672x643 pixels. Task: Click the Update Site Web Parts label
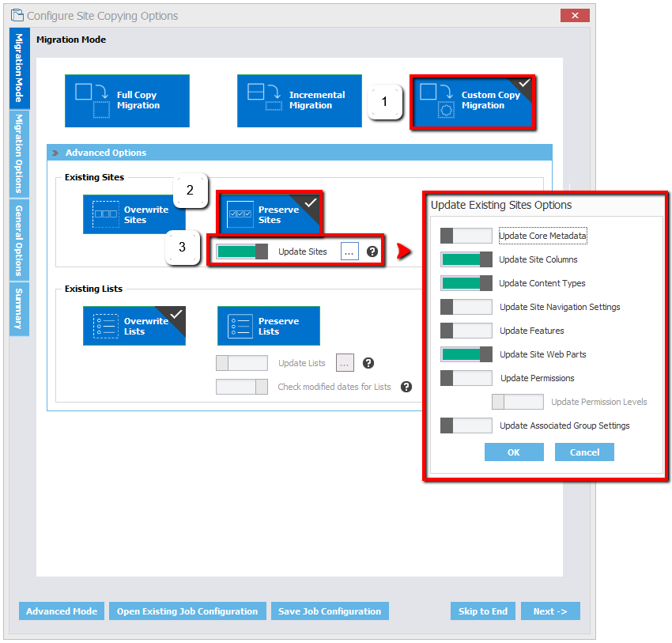[x=543, y=354]
